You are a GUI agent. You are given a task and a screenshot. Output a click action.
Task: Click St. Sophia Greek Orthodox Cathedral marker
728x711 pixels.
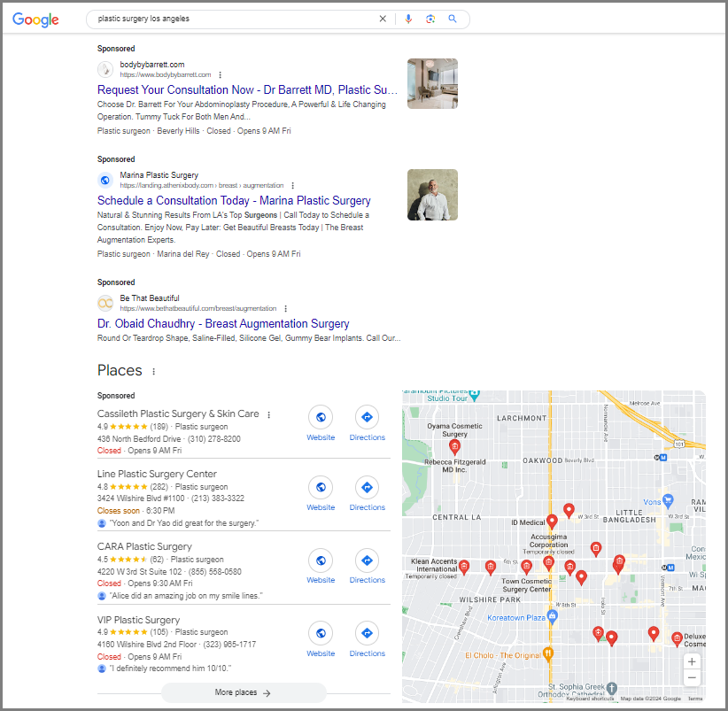(x=612, y=688)
